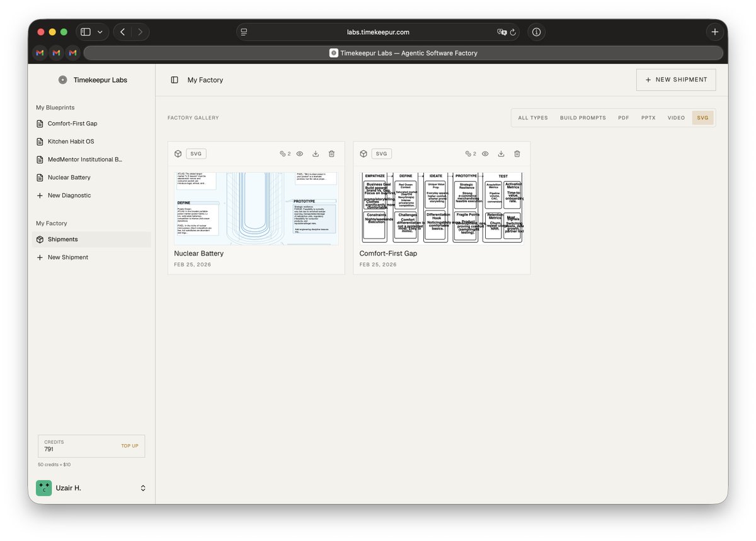
Task: Preview the Comfort-First Gap shipment with the eye icon
Action: [x=484, y=153]
